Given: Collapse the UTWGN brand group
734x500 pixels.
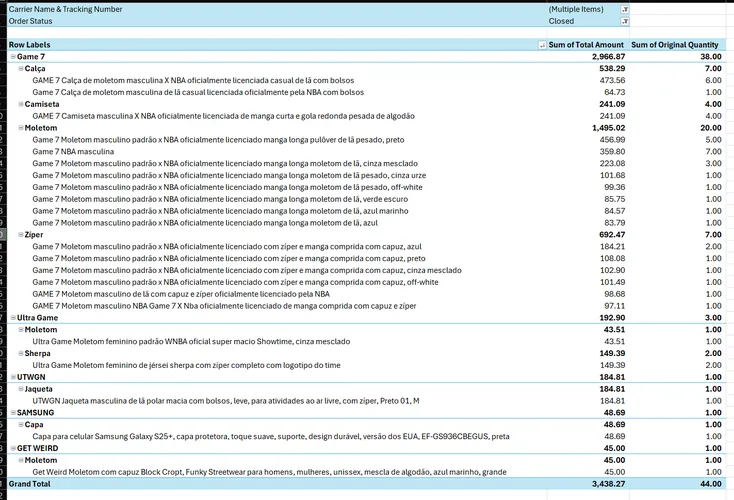Looking at the screenshot, I should [13, 377].
